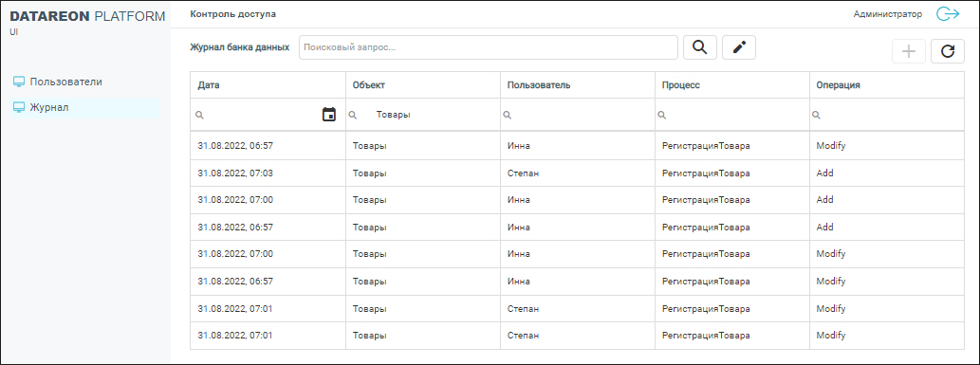Click filter magnifier in Операция column
The image size is (980, 365).
tap(816, 115)
